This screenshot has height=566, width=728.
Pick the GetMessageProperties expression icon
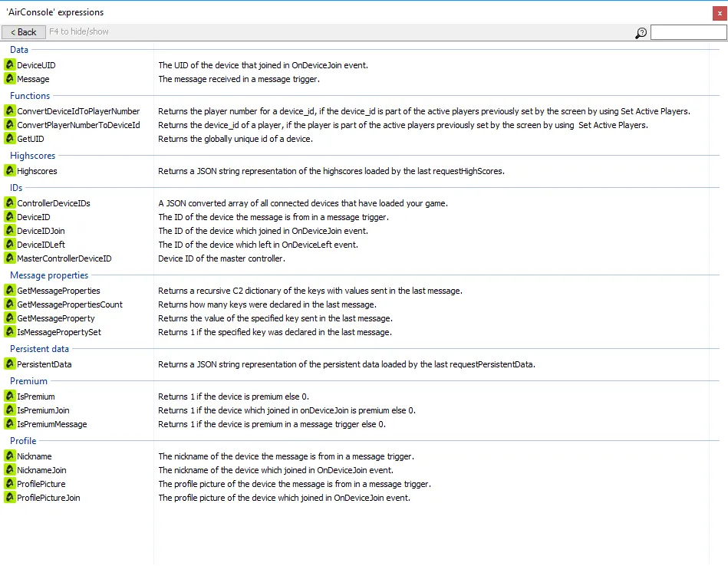click(x=10, y=290)
